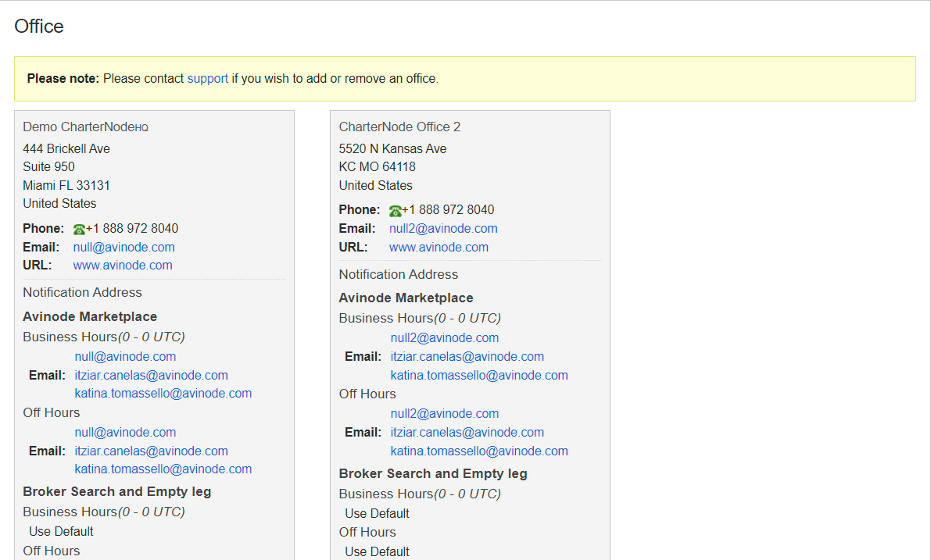931x560 pixels.
Task: Click the green phone icon in Demo CharterNode office
Action: click(79, 229)
